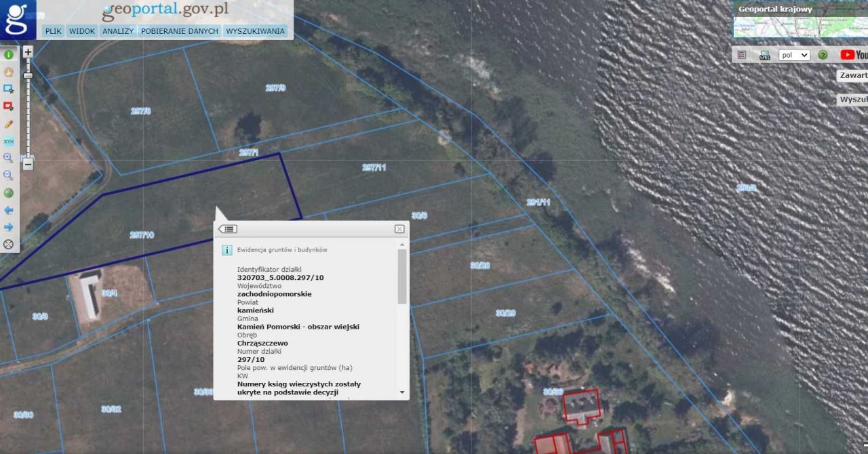Open the green help question icon
The image size is (868, 454).
tap(823, 55)
